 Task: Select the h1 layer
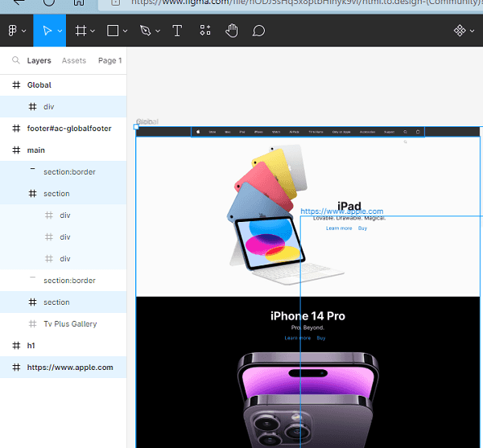click(x=31, y=346)
